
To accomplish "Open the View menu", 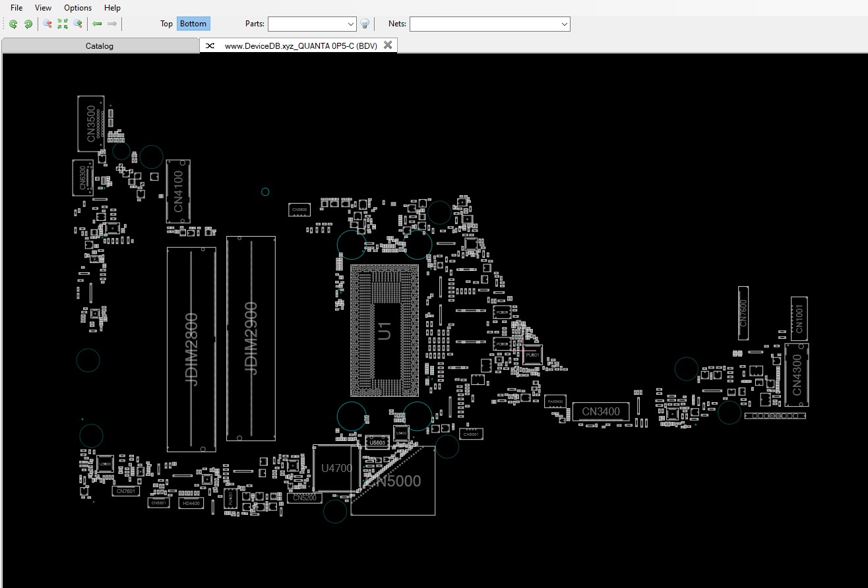I will (43, 8).
